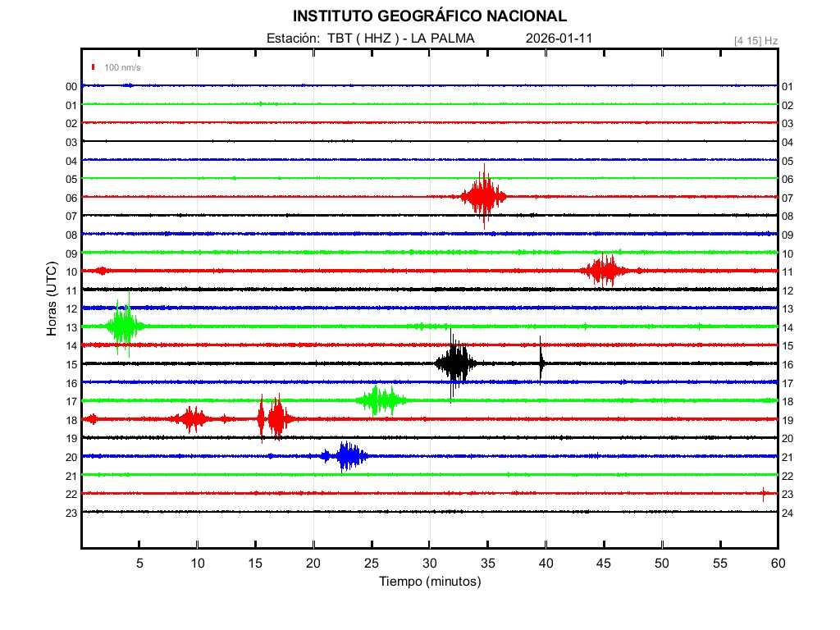The width and height of the screenshot is (840, 630).
Task: Click the large black burst on the 15 hour trace
Action: pos(454,363)
